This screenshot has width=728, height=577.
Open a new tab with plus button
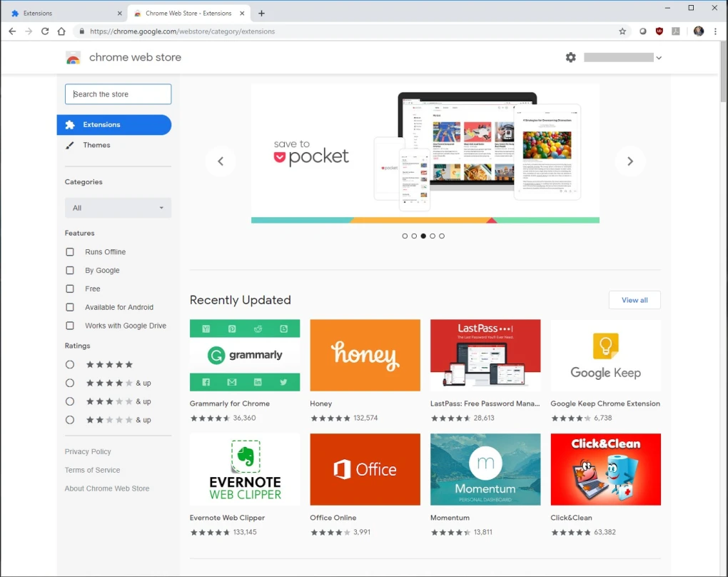pyautogui.click(x=261, y=14)
